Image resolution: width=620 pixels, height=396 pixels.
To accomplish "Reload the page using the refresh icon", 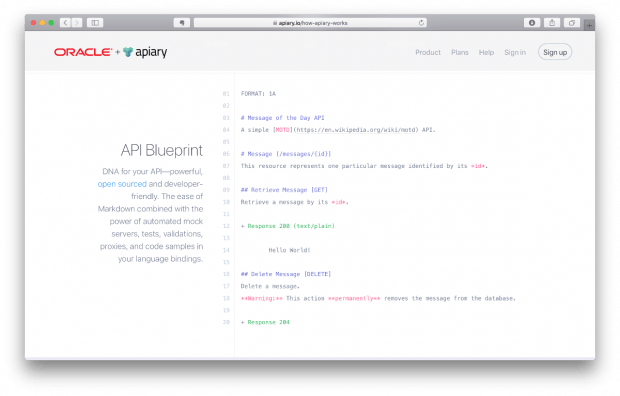I will coord(421,23).
